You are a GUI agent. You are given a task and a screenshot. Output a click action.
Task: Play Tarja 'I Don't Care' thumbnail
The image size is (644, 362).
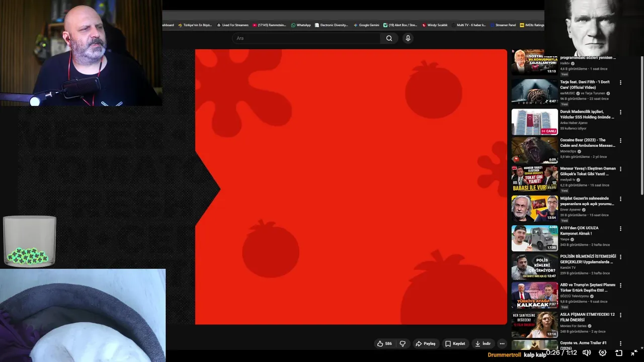pyautogui.click(x=534, y=92)
